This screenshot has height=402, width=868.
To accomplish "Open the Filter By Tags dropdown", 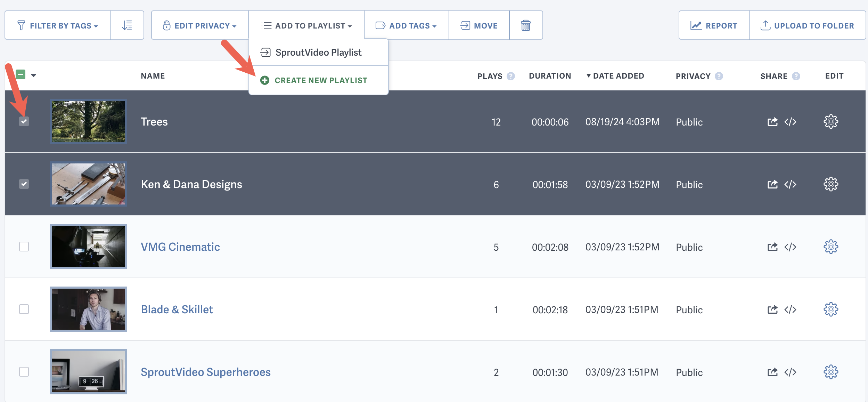I will pyautogui.click(x=58, y=25).
